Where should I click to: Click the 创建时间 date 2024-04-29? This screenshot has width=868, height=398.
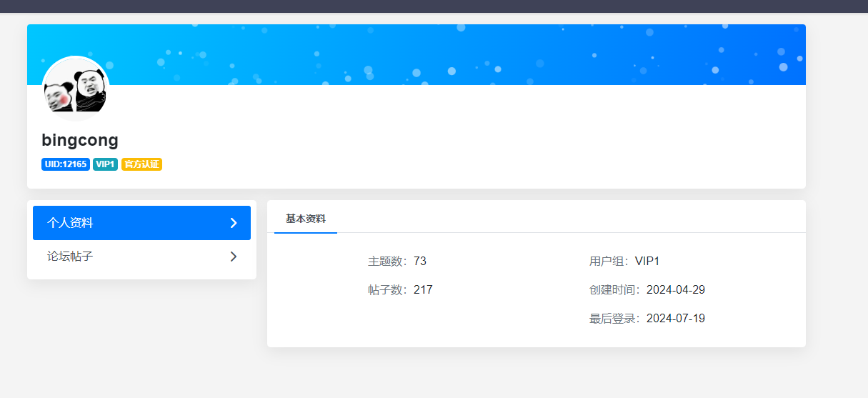[676, 290]
